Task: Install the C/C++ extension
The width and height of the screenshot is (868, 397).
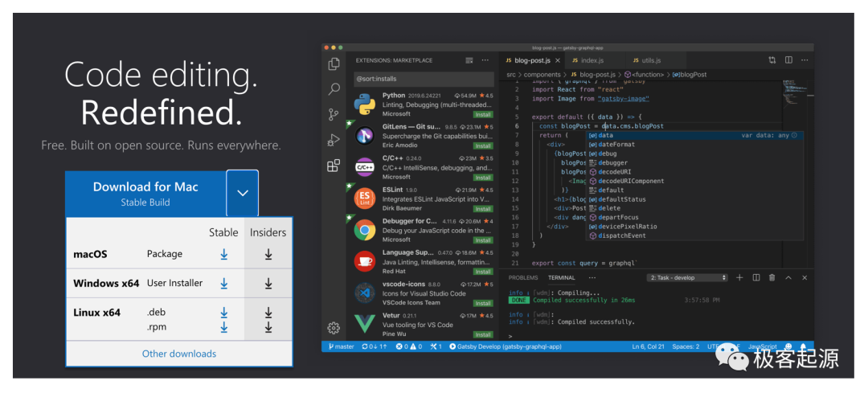Action: [x=483, y=178]
